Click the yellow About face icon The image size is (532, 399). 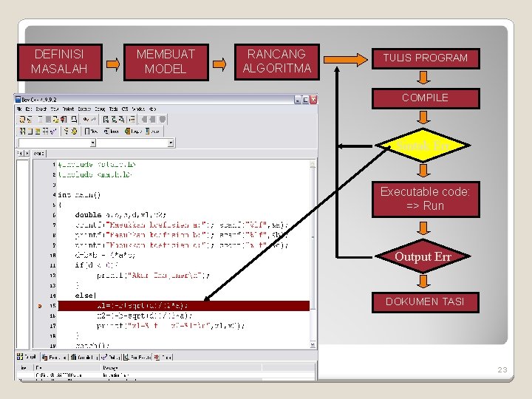[74, 131]
